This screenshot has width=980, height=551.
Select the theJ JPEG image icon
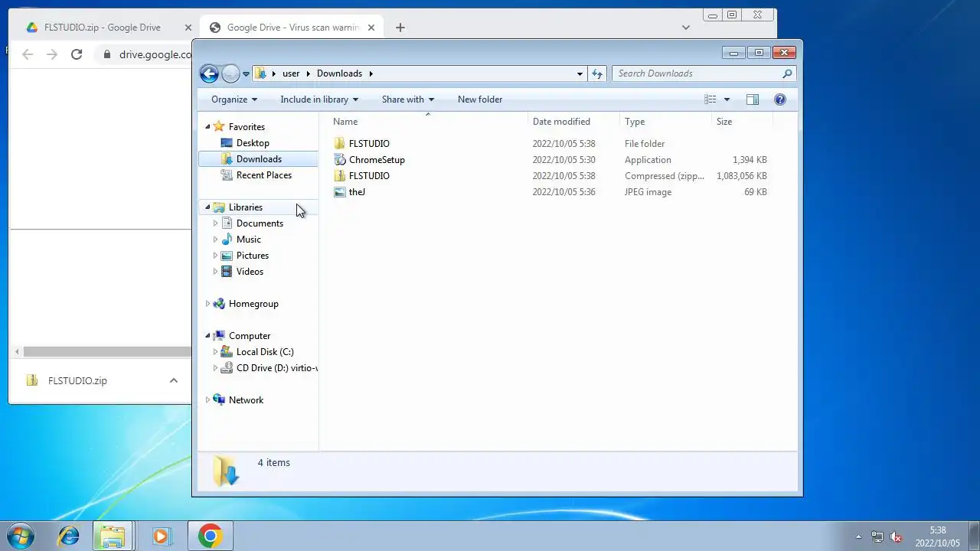pos(340,192)
